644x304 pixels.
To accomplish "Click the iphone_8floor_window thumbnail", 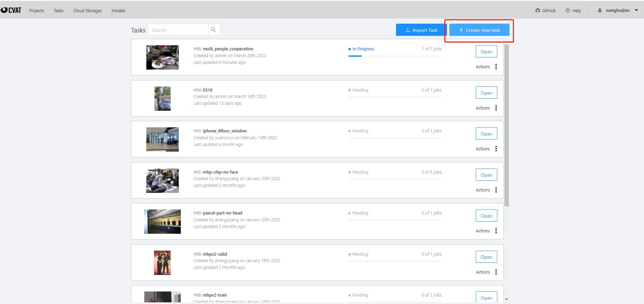I will click(163, 140).
